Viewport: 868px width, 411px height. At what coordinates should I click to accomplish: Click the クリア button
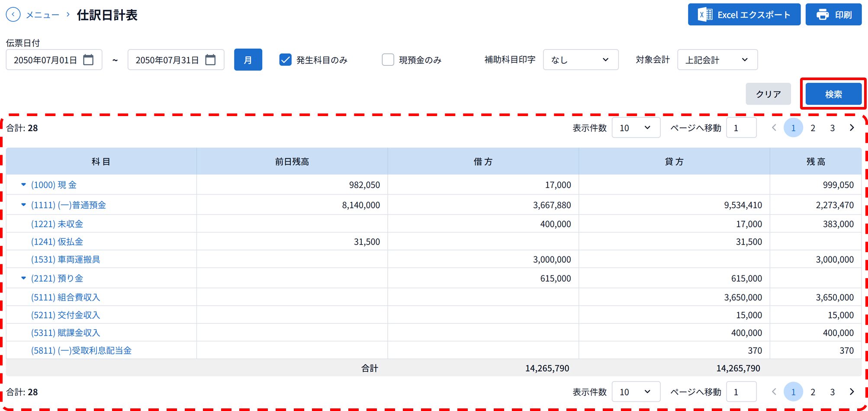(x=768, y=94)
